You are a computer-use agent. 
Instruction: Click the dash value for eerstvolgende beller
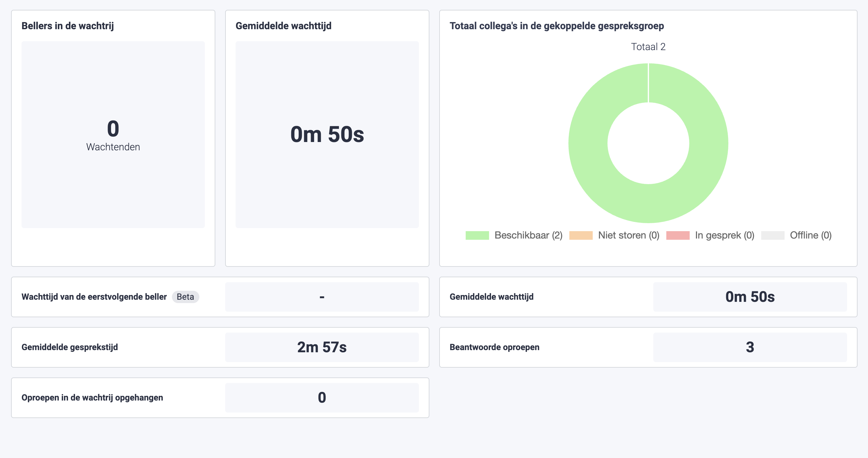[x=322, y=297]
